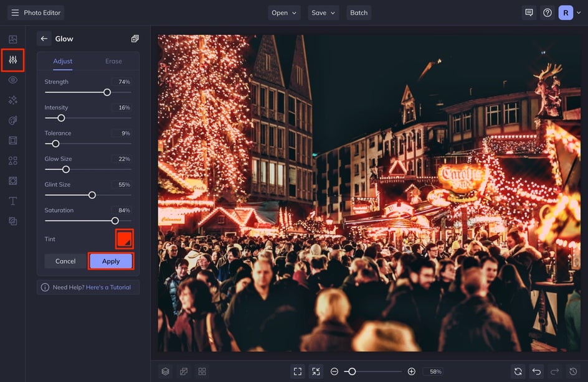
Task: Click the Glow Size slider handle
Action: click(66, 169)
